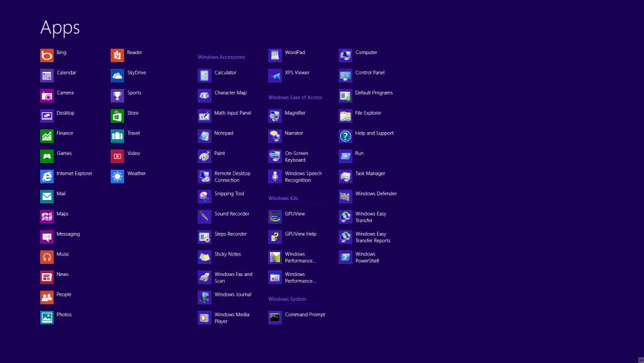Viewport: 644px width, 363px height.
Task: Open the Reader app icon
Action: pos(117,55)
